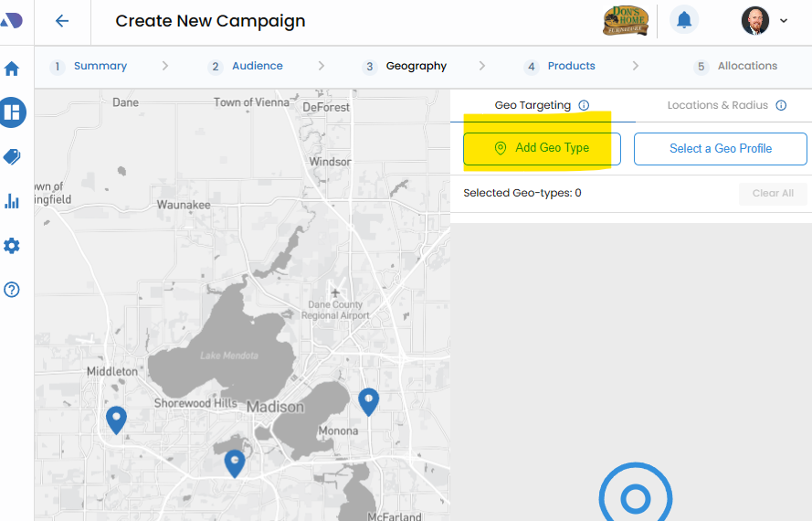Open the help question mark icon
Image resolution: width=812 pixels, height=521 pixels.
click(x=13, y=290)
